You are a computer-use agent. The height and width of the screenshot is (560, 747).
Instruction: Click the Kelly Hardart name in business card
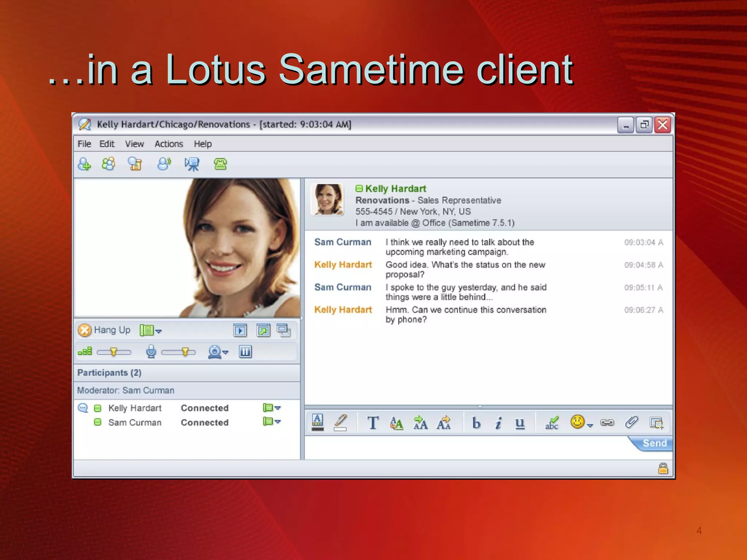click(396, 189)
